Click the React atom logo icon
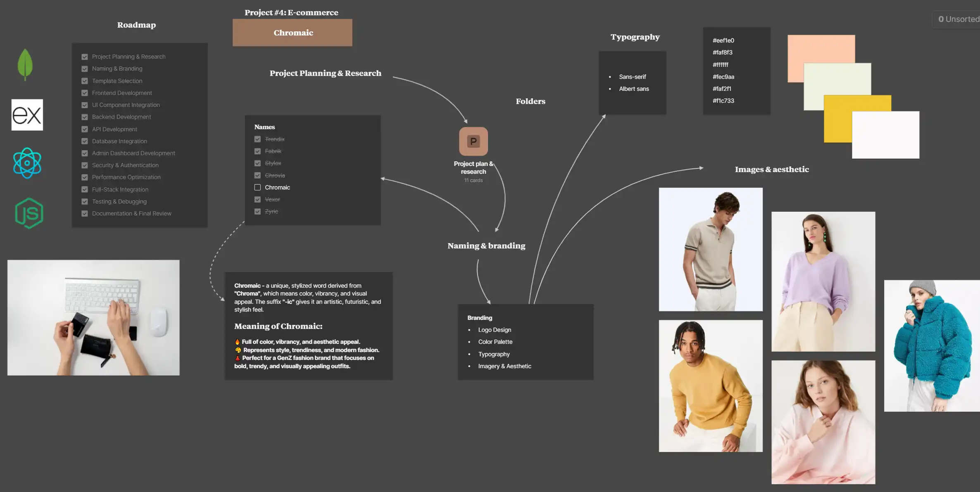 click(x=27, y=163)
